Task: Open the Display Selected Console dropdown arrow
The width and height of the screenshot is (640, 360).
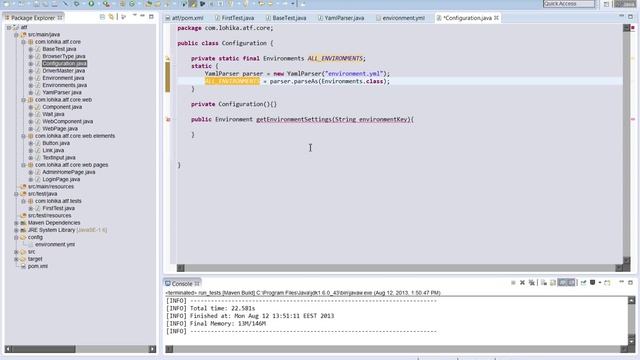Action: 600,282
